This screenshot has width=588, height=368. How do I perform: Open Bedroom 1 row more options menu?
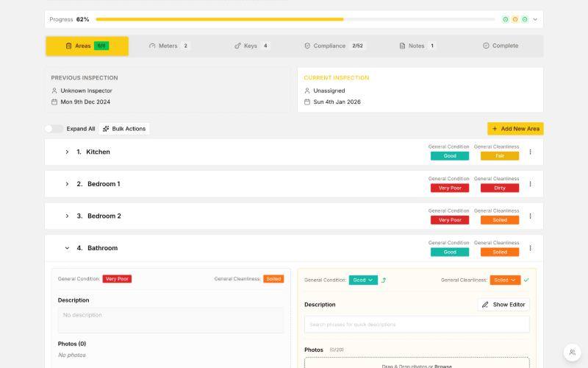click(x=530, y=184)
